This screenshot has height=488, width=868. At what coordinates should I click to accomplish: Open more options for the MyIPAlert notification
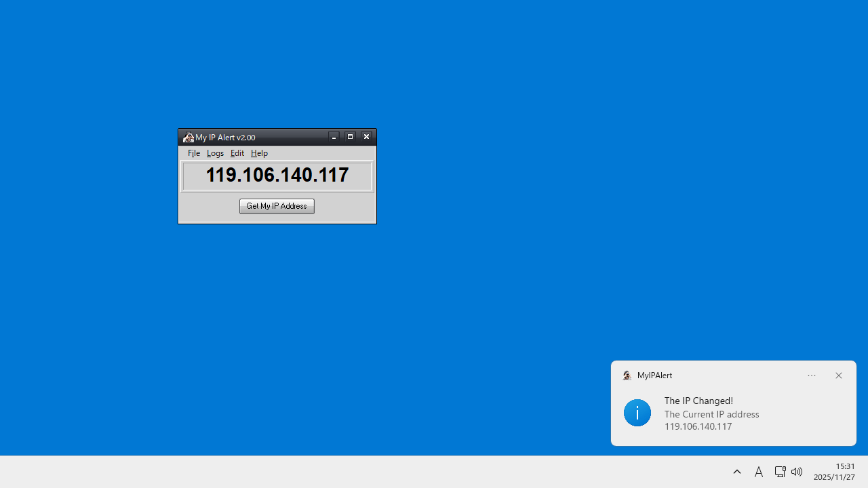pos(811,375)
